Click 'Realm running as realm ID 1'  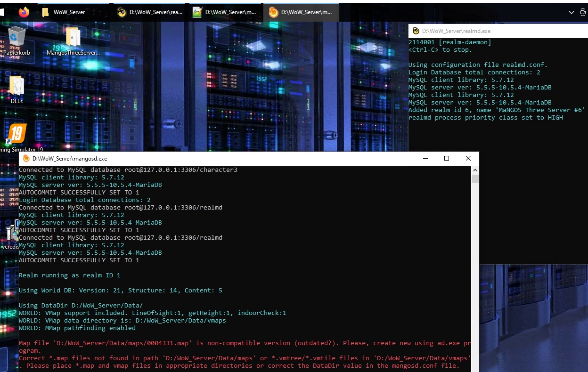(70, 275)
